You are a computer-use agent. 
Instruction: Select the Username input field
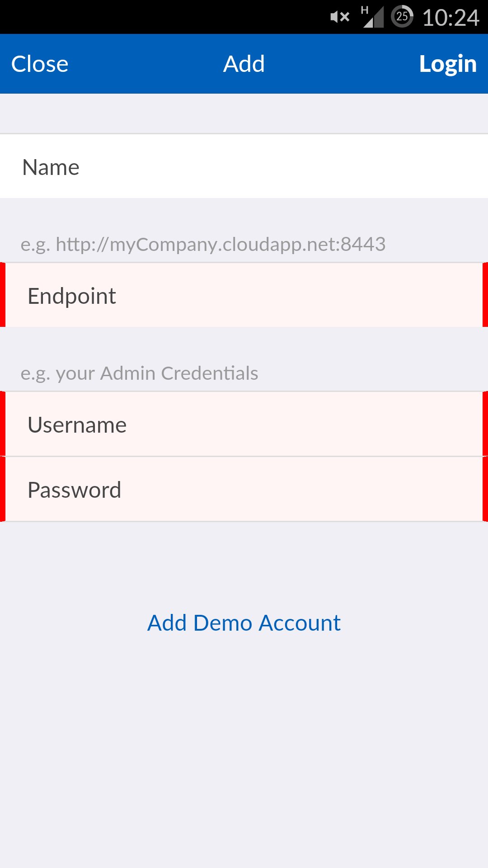tap(244, 424)
